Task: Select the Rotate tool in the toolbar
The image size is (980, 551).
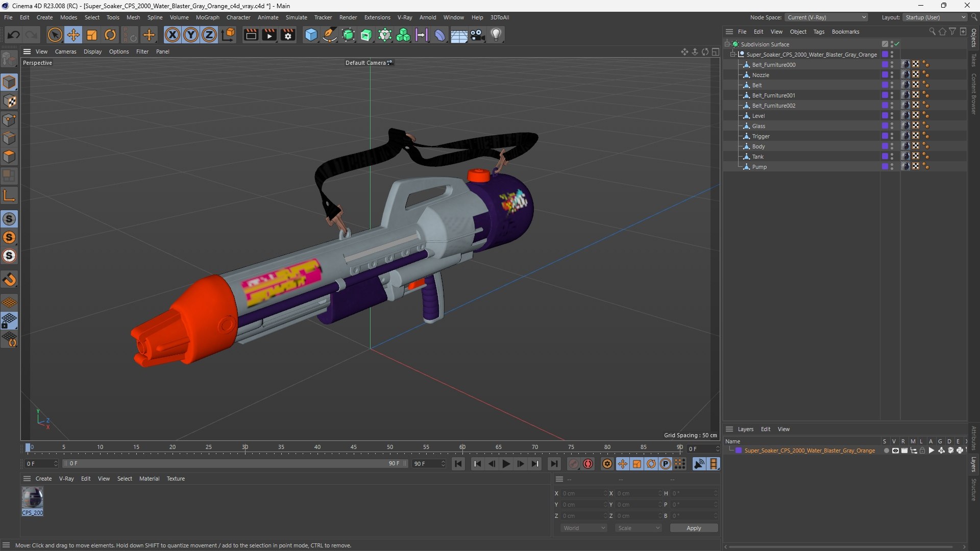Action: click(110, 35)
